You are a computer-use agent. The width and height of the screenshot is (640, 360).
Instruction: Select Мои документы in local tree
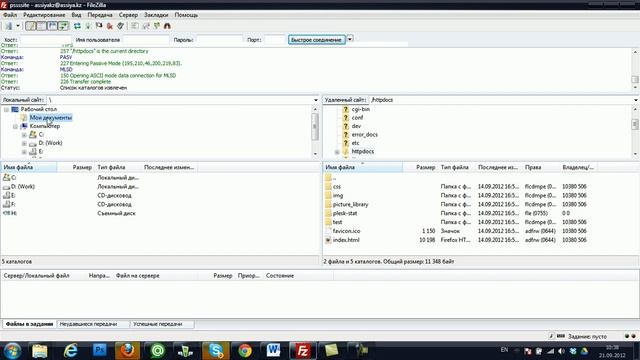coord(51,118)
